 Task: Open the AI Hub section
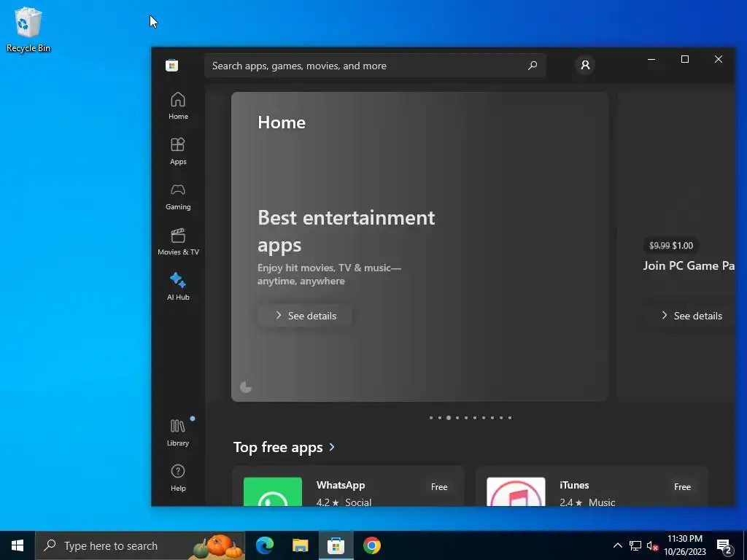click(x=178, y=286)
